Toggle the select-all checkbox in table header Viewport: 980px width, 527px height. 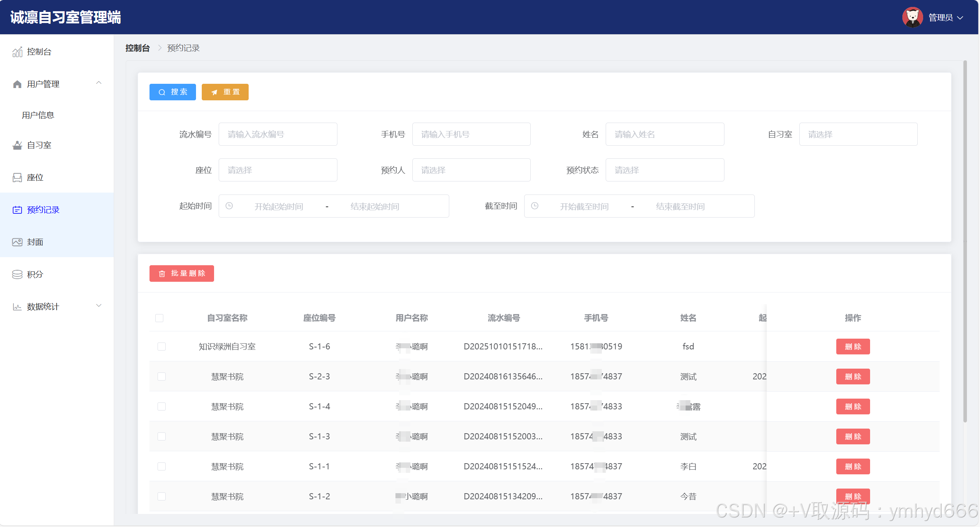click(x=159, y=318)
